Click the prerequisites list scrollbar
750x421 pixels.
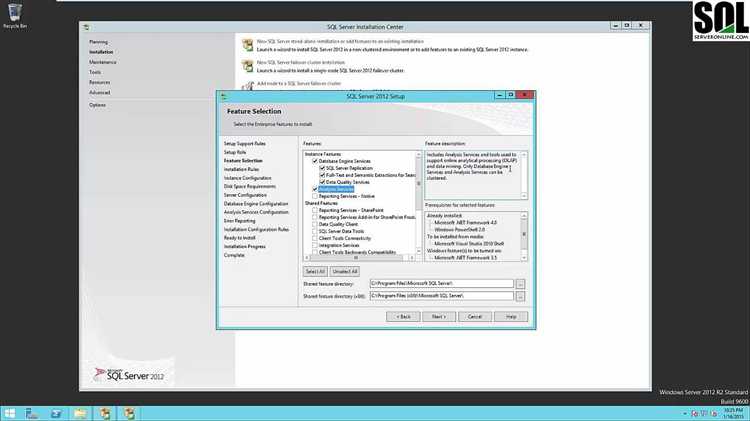coord(524,236)
